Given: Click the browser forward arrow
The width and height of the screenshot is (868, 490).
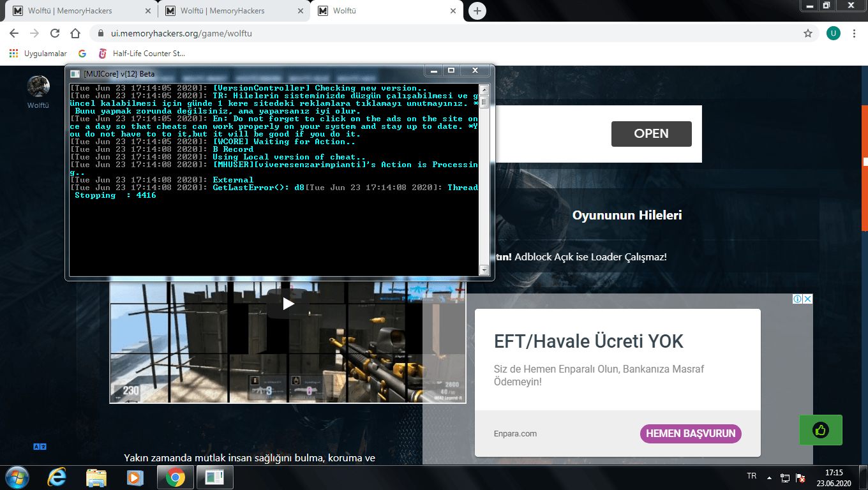Looking at the screenshot, I should pos(34,33).
